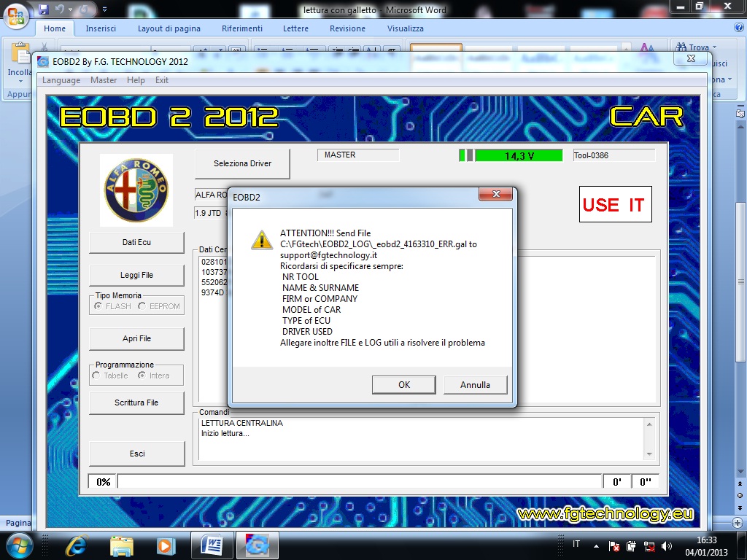The width and height of the screenshot is (747, 560).
Task: Click the Scrittura File button
Action: (x=136, y=402)
